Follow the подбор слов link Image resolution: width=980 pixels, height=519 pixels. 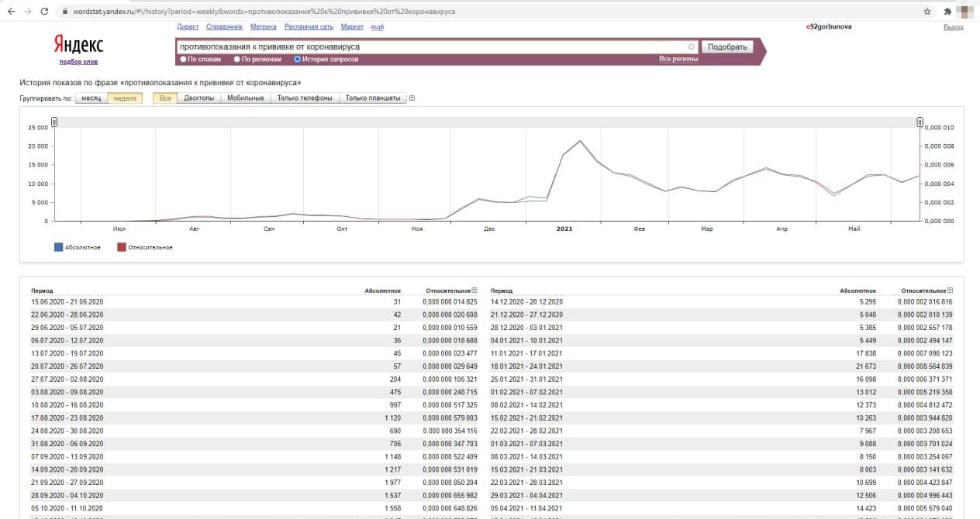78,62
